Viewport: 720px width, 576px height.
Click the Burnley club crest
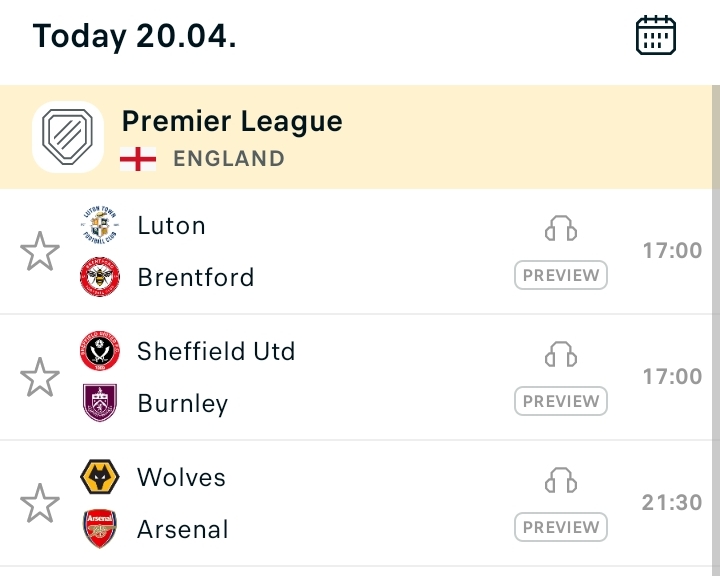(x=100, y=402)
